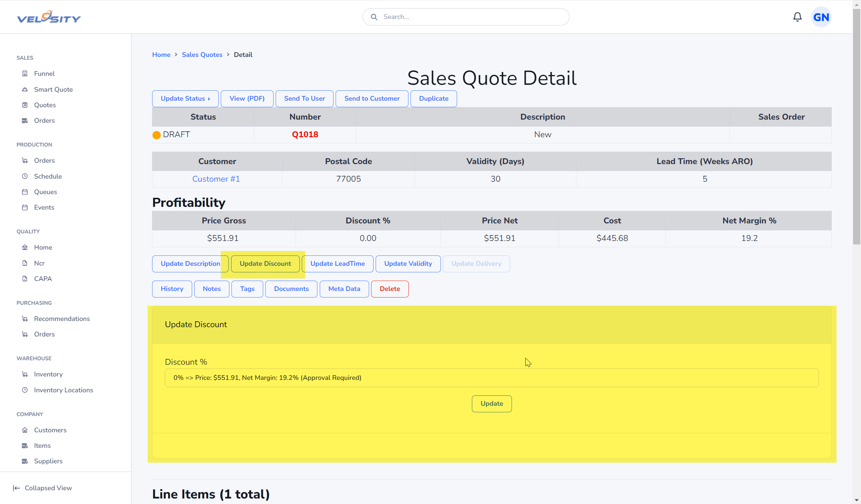Duplicate this sales quote

(x=434, y=99)
